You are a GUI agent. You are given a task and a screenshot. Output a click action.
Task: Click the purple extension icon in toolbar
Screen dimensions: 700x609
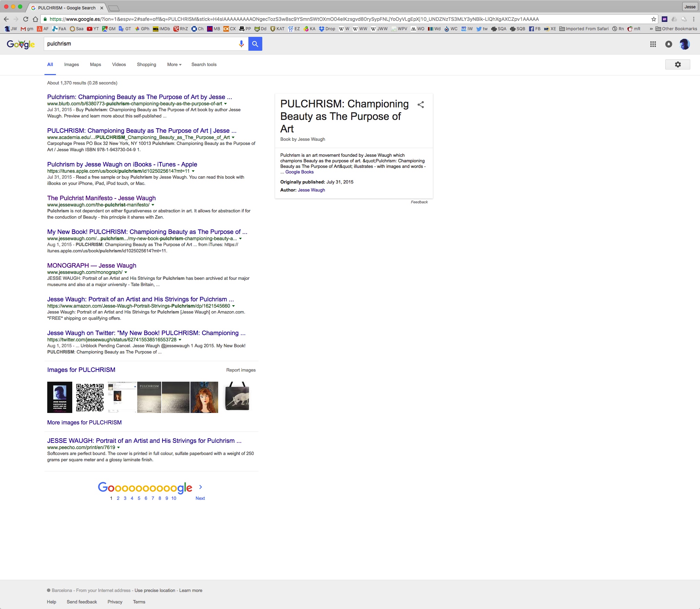[x=665, y=19]
